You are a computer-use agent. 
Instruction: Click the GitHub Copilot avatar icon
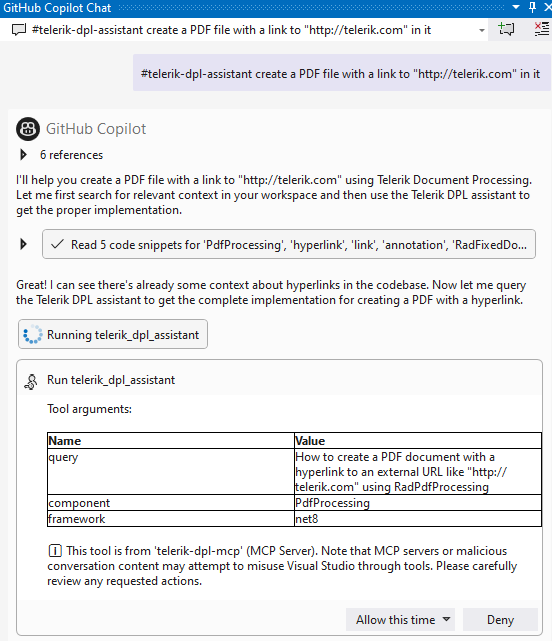pos(28,129)
